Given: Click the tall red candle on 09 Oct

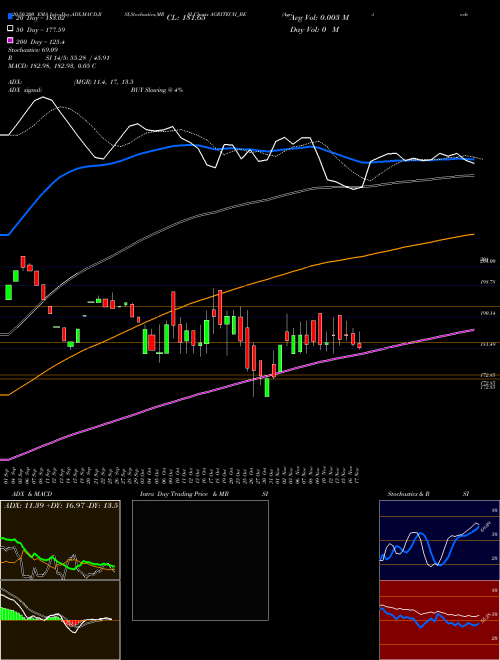Looking at the screenshot, I should click(173, 309).
